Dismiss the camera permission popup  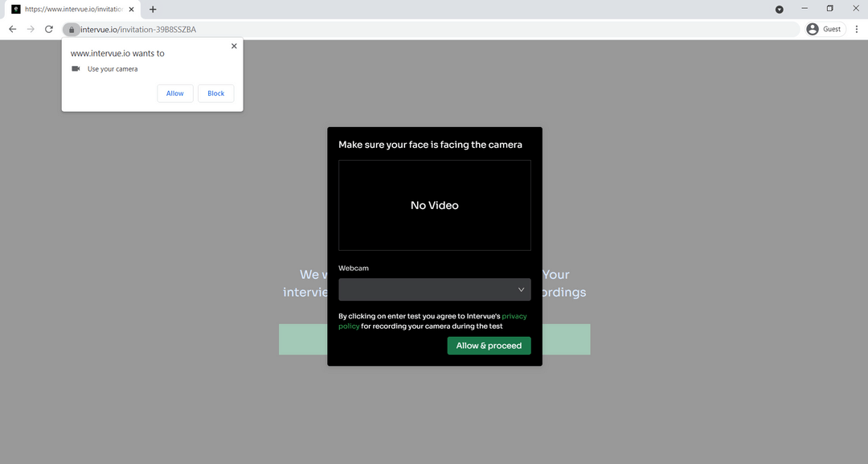(234, 46)
